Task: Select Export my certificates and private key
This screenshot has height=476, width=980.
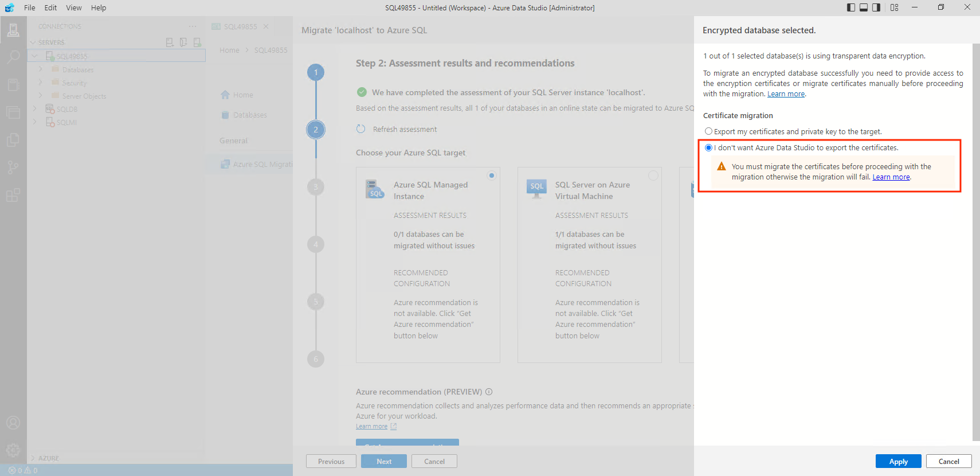Action: tap(709, 131)
